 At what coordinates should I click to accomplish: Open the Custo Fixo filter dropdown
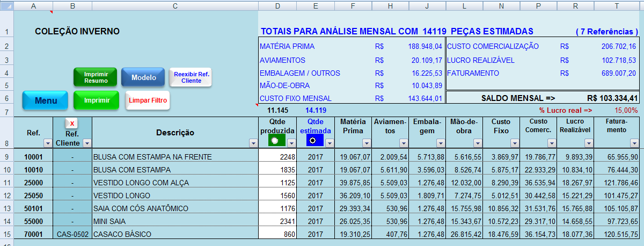pos(515,143)
